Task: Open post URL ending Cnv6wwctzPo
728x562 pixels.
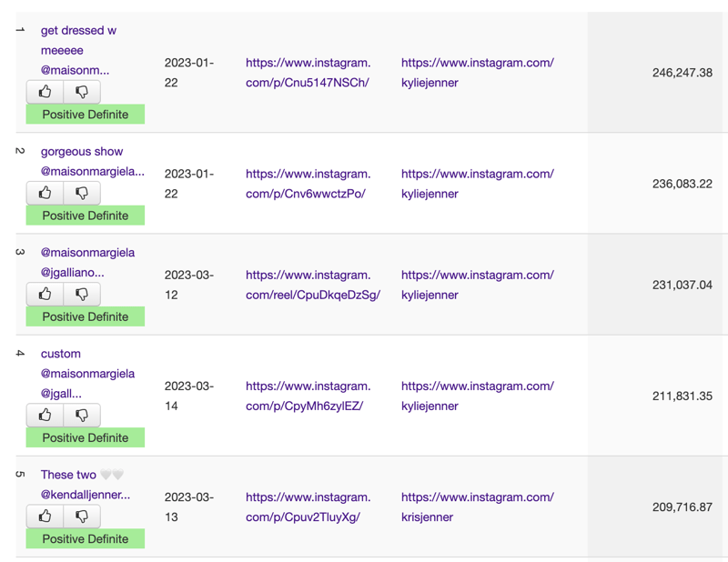Action: tap(308, 184)
